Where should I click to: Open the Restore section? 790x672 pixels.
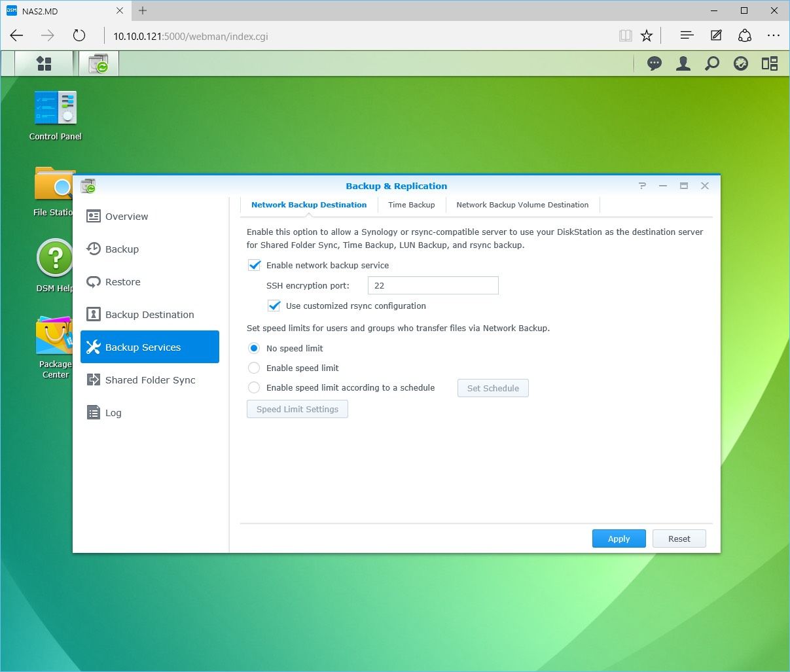pos(150,282)
